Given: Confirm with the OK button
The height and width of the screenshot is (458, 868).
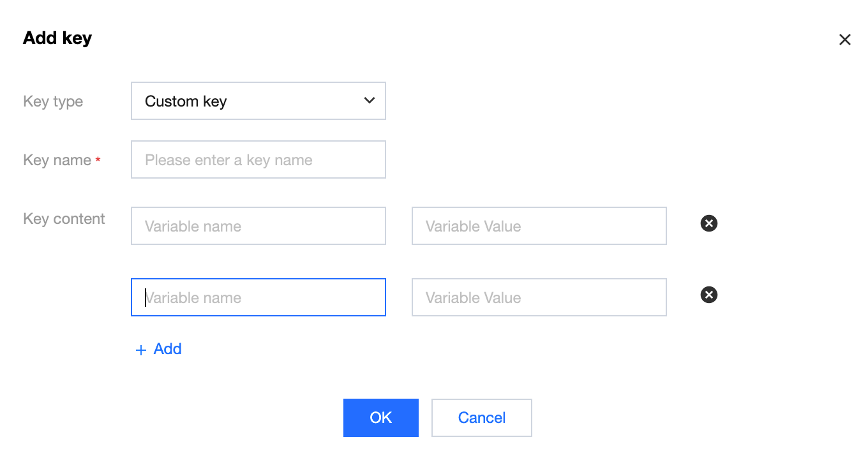Looking at the screenshot, I should click(x=380, y=418).
